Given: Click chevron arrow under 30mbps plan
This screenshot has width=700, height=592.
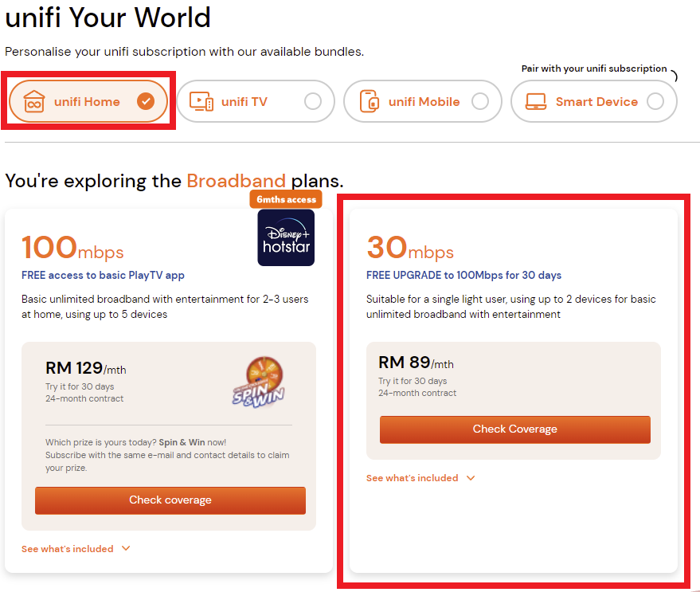Looking at the screenshot, I should click(x=471, y=478).
